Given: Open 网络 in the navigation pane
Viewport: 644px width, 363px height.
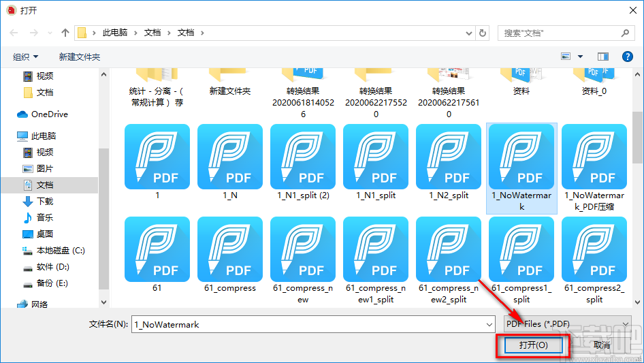Looking at the screenshot, I should click(33, 304).
